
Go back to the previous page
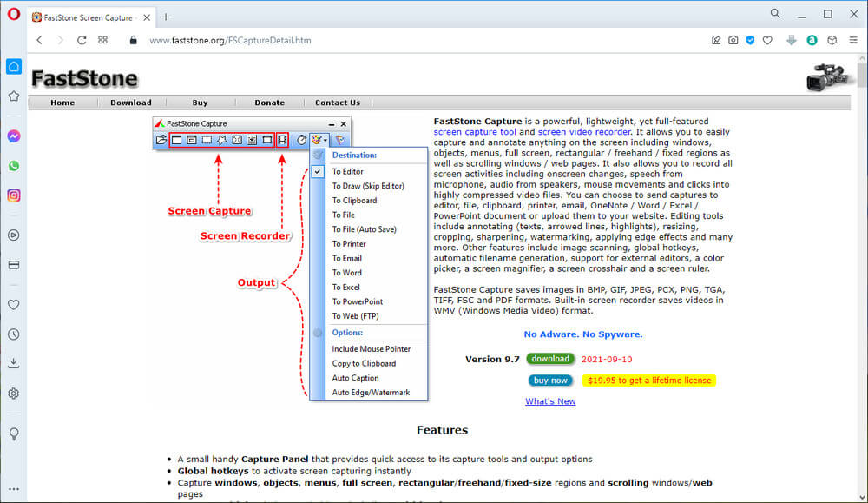tap(39, 40)
